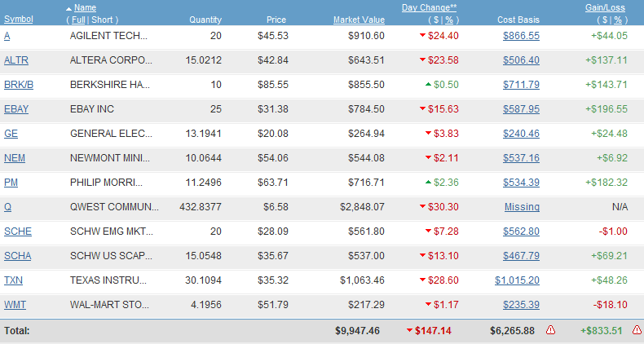The width and height of the screenshot is (644, 344).
Task: Open the BRK/B symbol link
Action: coord(19,85)
